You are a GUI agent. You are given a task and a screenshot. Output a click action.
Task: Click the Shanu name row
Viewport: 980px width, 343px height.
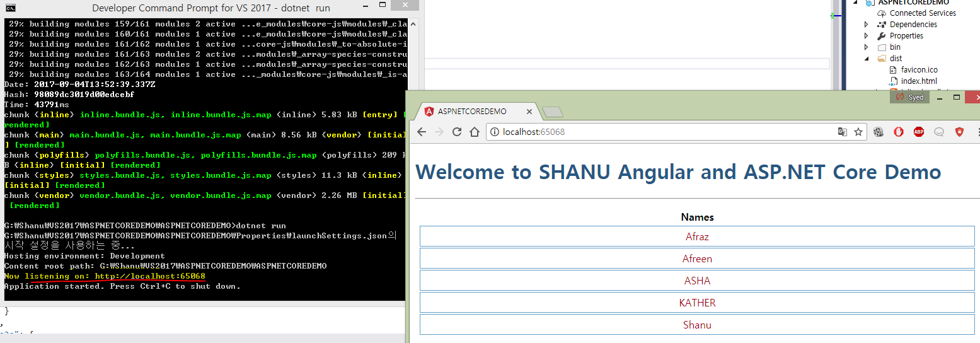[x=697, y=325]
